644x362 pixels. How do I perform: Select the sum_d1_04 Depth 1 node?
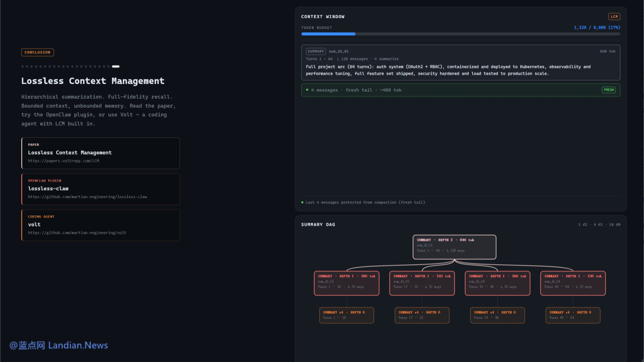click(x=573, y=283)
